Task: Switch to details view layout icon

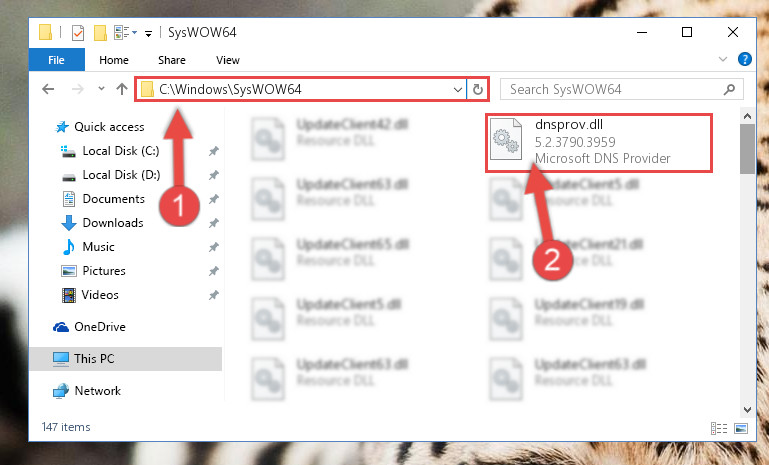Action: click(719, 428)
